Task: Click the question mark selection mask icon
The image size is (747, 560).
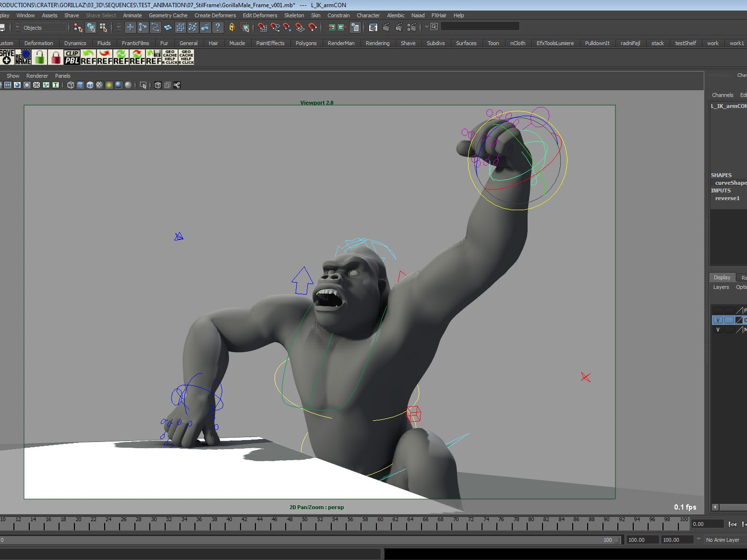Action: pos(217,27)
